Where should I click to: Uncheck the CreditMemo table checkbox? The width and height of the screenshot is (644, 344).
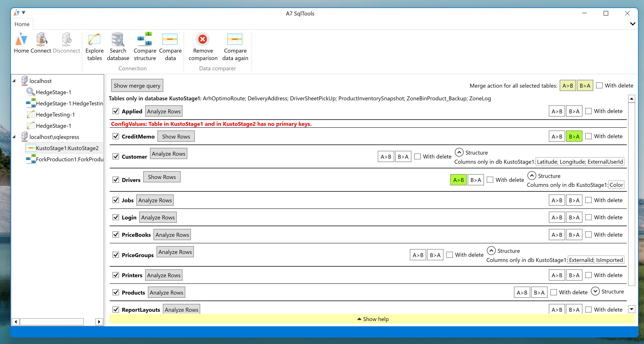[x=116, y=136]
